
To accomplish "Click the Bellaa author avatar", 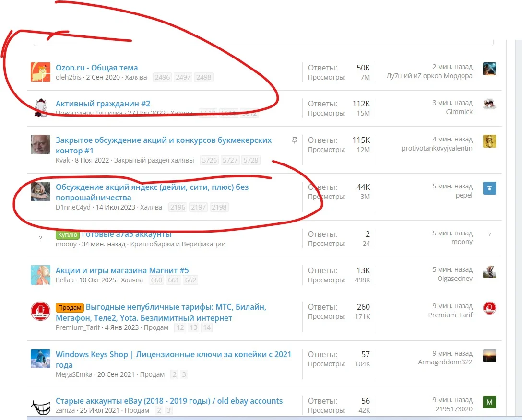I will pos(41,275).
